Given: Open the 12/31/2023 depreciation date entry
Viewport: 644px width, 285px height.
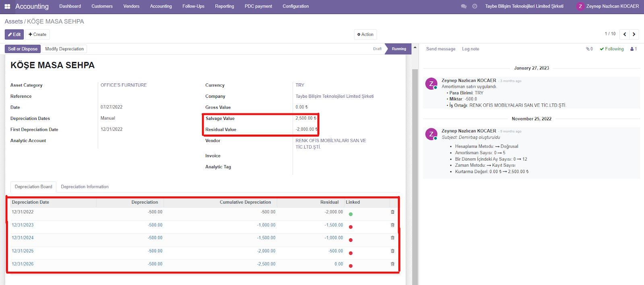Looking at the screenshot, I should (x=23, y=225).
